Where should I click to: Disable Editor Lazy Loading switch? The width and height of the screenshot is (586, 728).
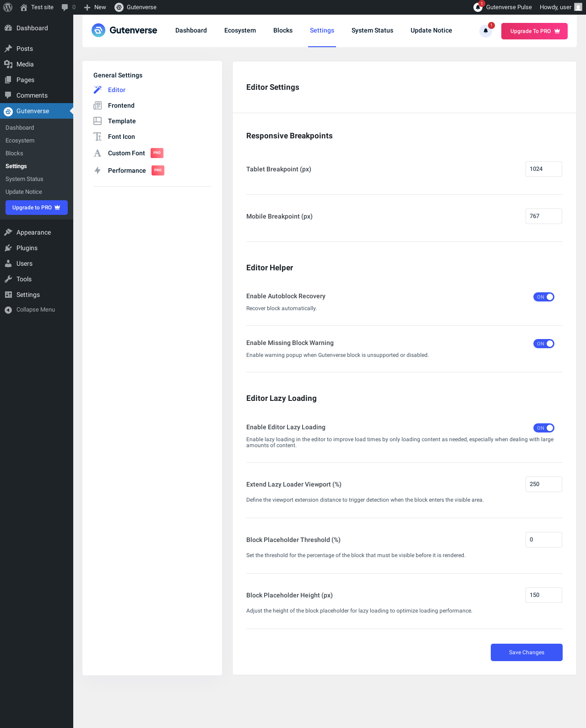[x=544, y=428]
